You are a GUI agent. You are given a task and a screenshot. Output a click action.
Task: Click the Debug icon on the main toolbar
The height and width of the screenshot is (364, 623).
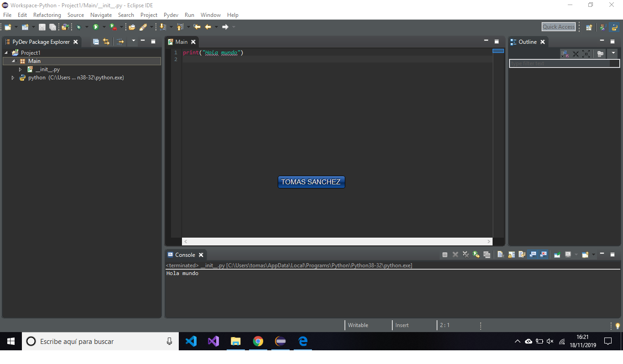click(x=78, y=27)
